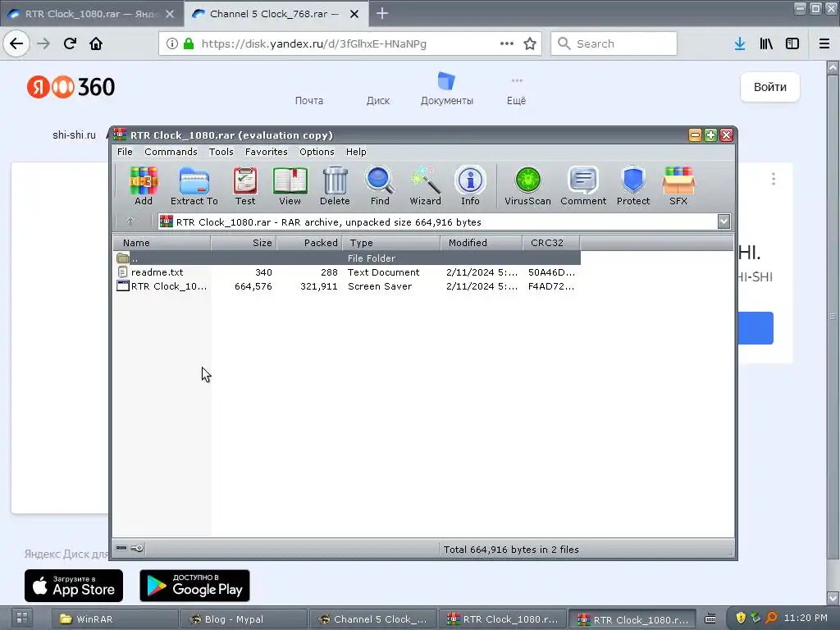840x630 pixels.
Task: Click Google Play download badge
Action: (194, 586)
